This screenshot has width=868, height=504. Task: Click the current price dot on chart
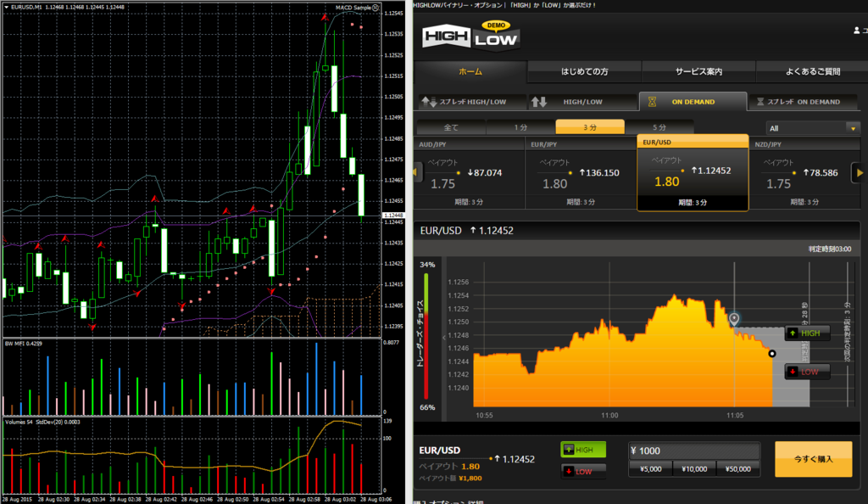[x=772, y=353]
